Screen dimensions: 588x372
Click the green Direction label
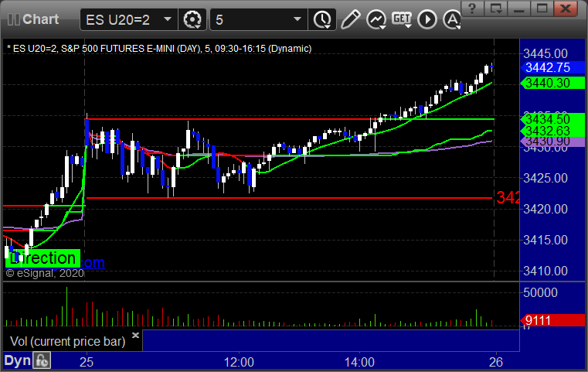42,258
